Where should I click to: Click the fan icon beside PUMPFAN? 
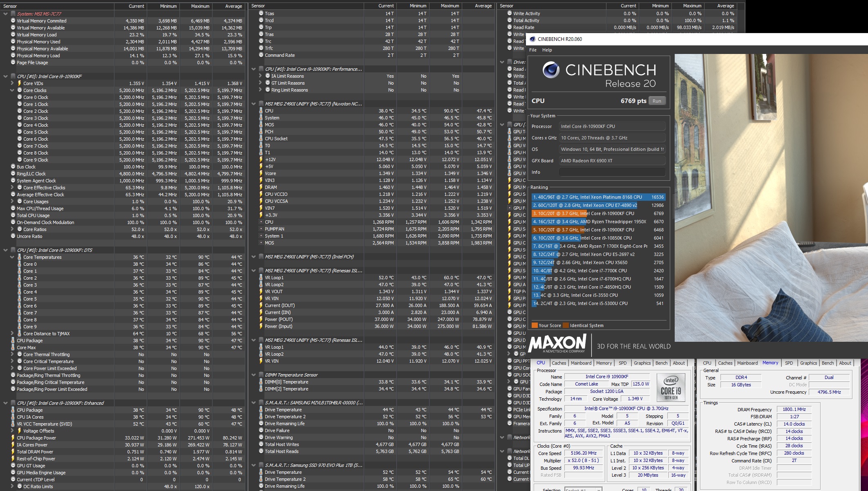[261, 229]
